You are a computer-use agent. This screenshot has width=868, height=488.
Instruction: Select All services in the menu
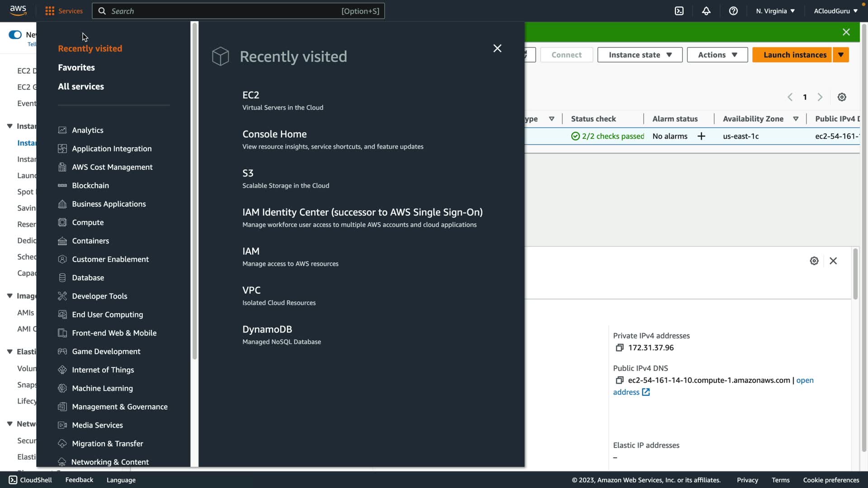(x=81, y=86)
